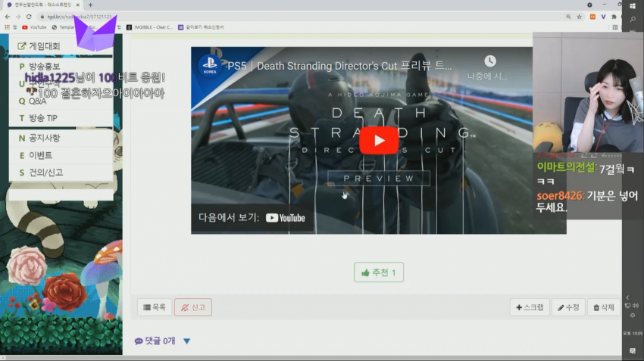The height and width of the screenshot is (361, 644).
Task: Open the Windows search icon
Action: pos(633,19)
